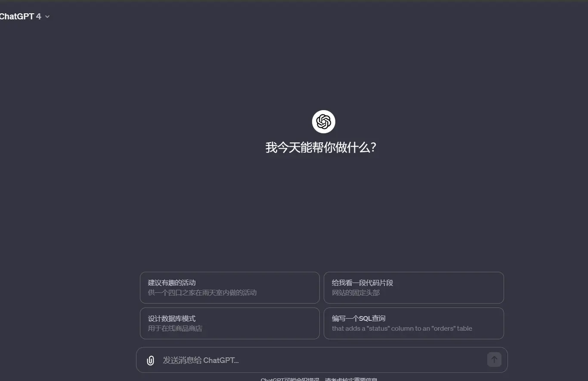Choose the 编写一个SQL查询 suggestion card
The height and width of the screenshot is (381, 588).
414,324
